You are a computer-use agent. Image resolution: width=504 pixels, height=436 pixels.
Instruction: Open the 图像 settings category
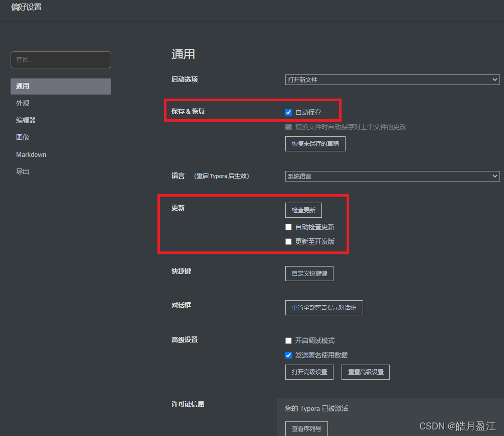[x=23, y=137]
